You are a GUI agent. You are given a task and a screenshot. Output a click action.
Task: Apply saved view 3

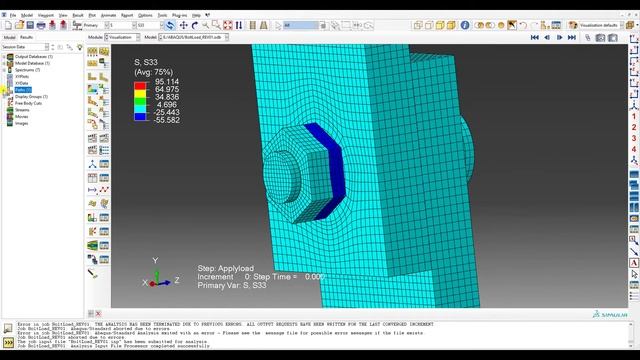tap(634, 138)
